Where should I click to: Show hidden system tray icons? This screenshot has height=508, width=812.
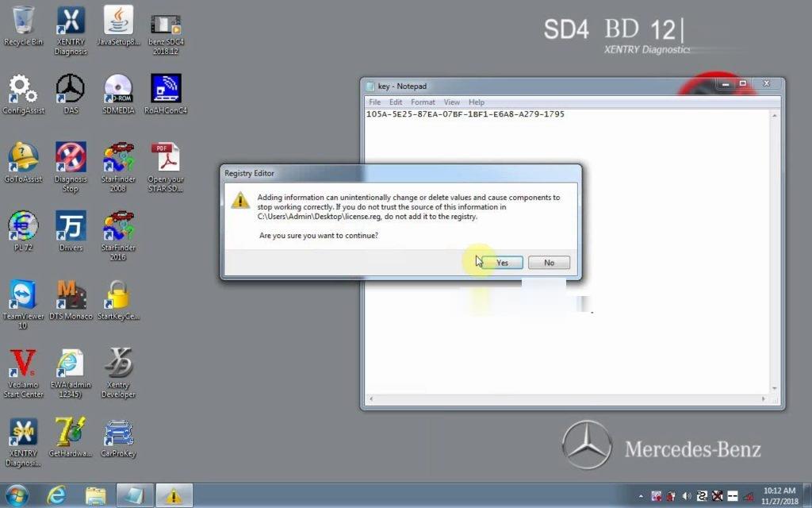point(641,496)
